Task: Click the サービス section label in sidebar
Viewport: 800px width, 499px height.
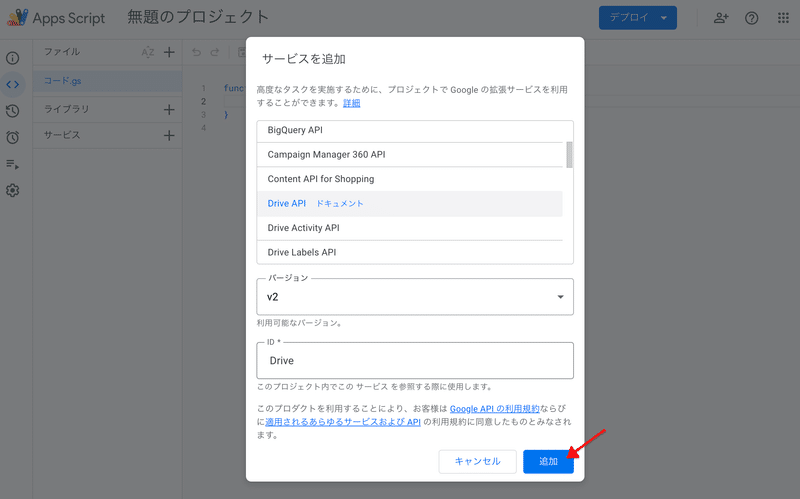Action: click(62, 135)
